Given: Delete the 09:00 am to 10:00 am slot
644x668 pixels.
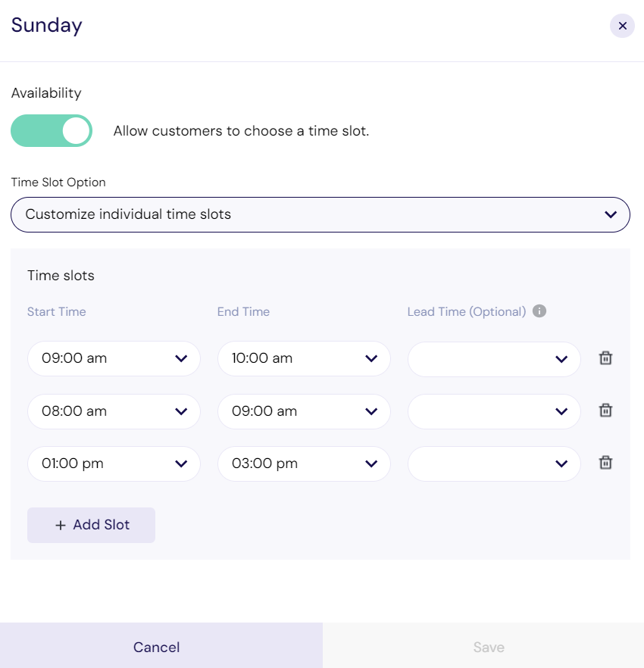Looking at the screenshot, I should click(605, 357).
